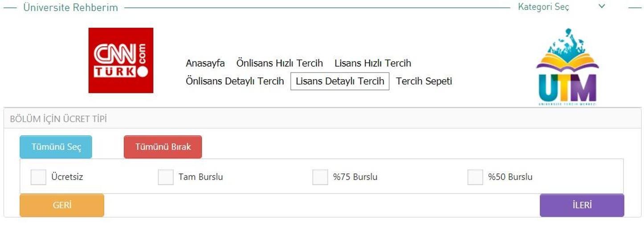Check the Ücretsiz checkbox
This screenshot has height=247, width=644.
[38, 177]
